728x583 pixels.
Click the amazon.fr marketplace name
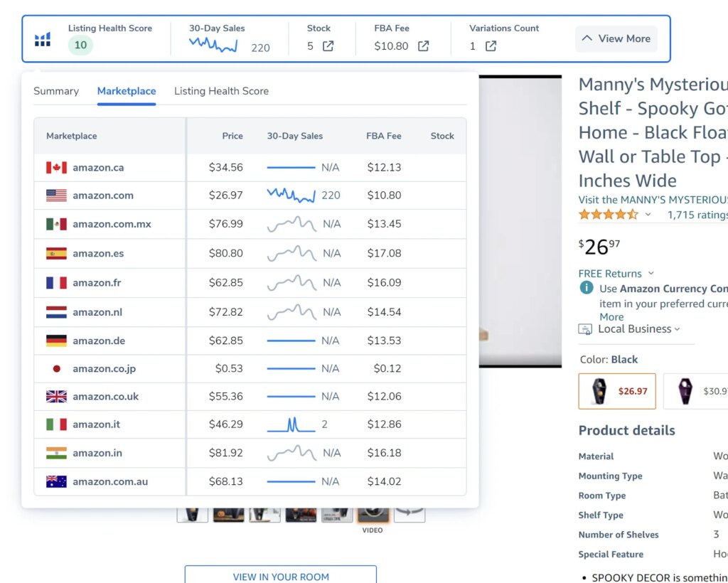coord(97,283)
